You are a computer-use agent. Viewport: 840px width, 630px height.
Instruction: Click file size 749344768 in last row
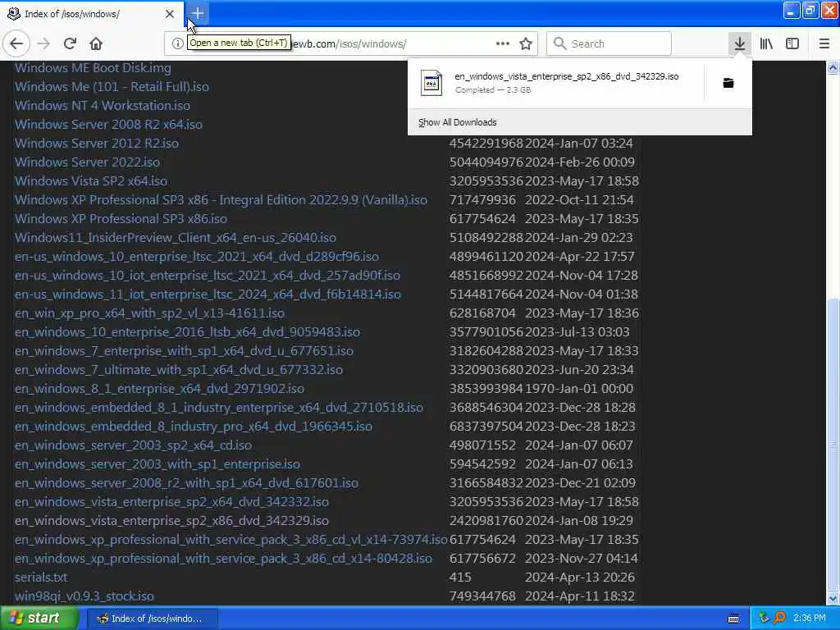[x=482, y=596]
